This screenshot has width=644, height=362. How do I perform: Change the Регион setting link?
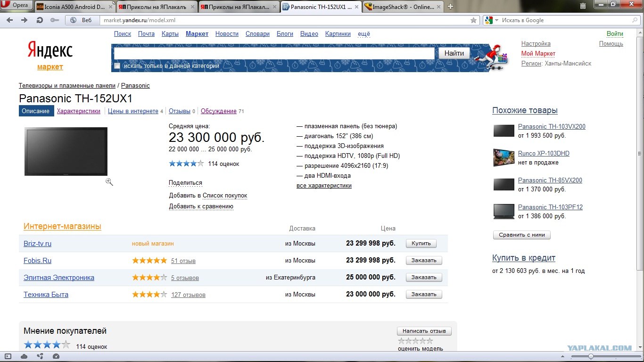point(531,64)
